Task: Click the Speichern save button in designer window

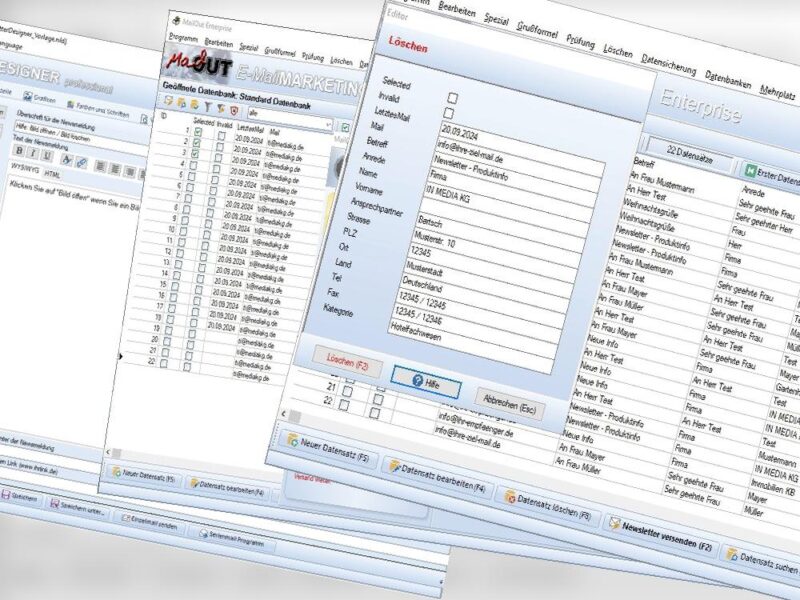Action: pyautogui.click(x=19, y=497)
